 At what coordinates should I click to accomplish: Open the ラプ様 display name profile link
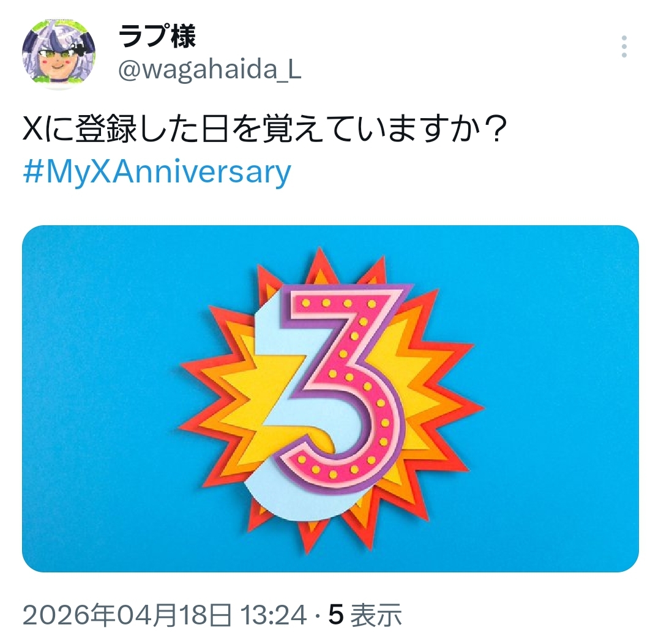click(x=157, y=37)
